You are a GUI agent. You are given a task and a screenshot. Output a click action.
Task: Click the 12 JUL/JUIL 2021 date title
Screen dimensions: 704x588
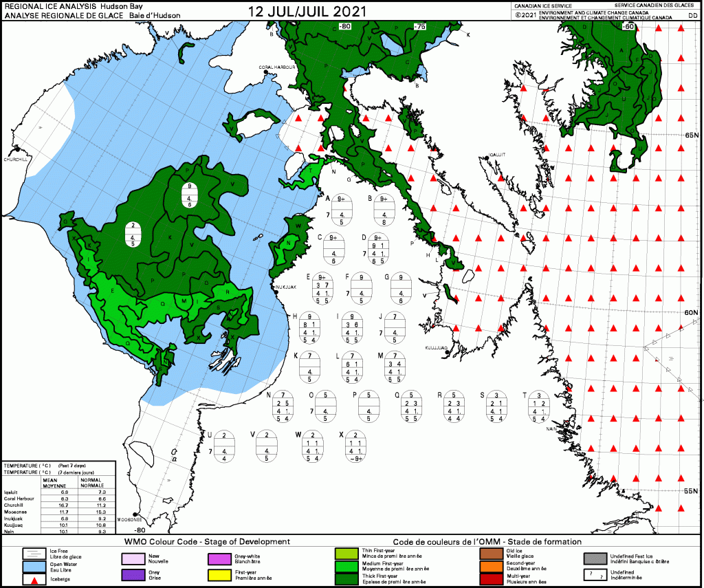tap(307, 11)
